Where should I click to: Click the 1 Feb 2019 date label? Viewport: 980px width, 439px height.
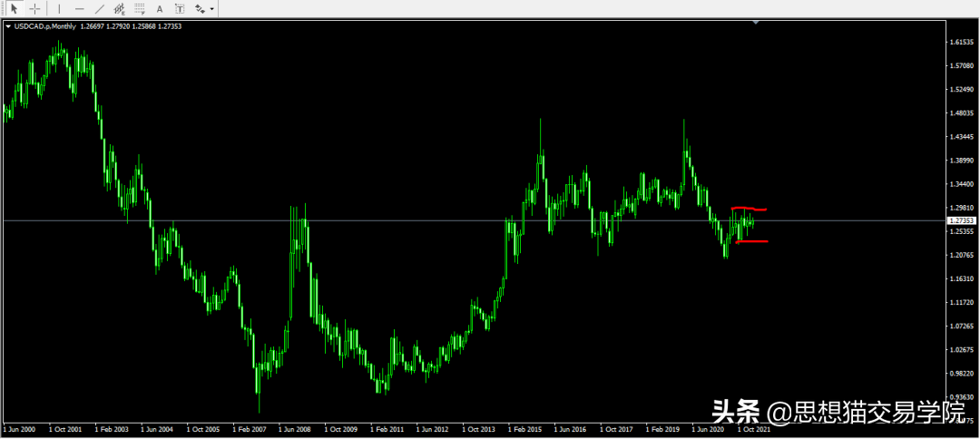[x=661, y=430]
